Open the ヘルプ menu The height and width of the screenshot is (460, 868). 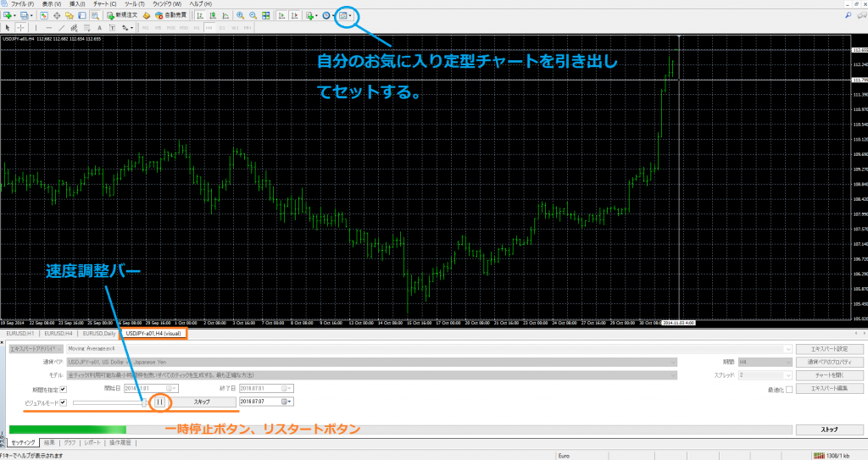(x=200, y=4)
